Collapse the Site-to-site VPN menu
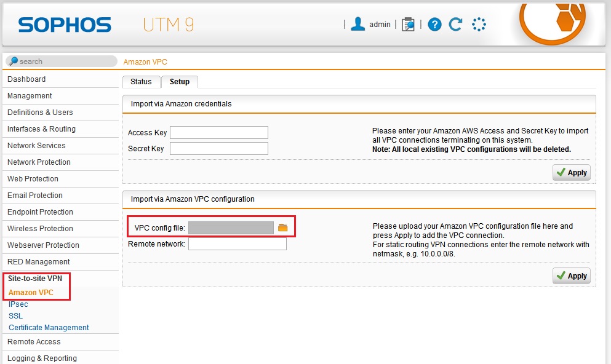This screenshot has width=611, height=364. coord(35,279)
